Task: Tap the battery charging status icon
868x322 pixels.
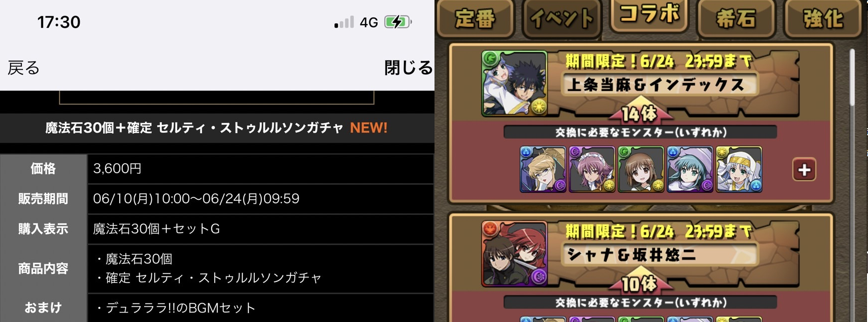Action: pyautogui.click(x=398, y=22)
